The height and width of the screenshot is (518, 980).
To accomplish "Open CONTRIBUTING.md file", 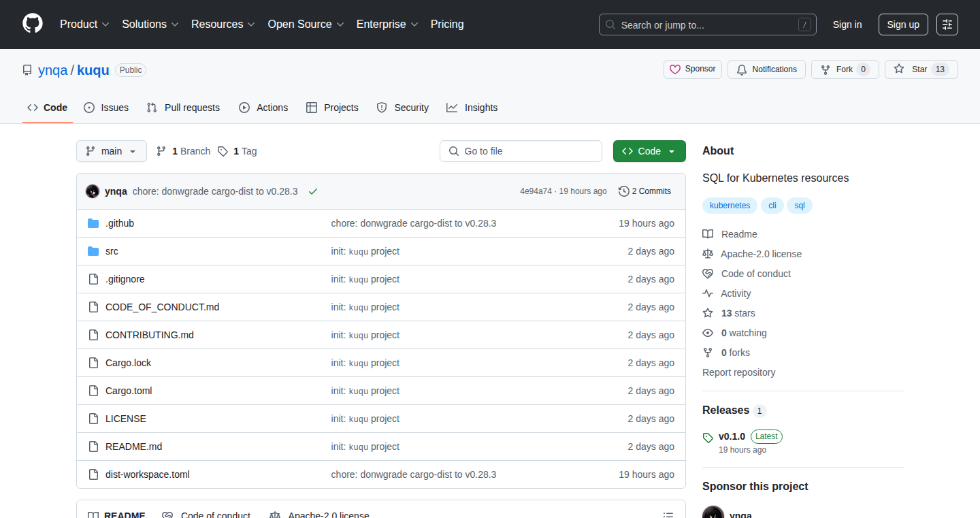I will [150, 335].
